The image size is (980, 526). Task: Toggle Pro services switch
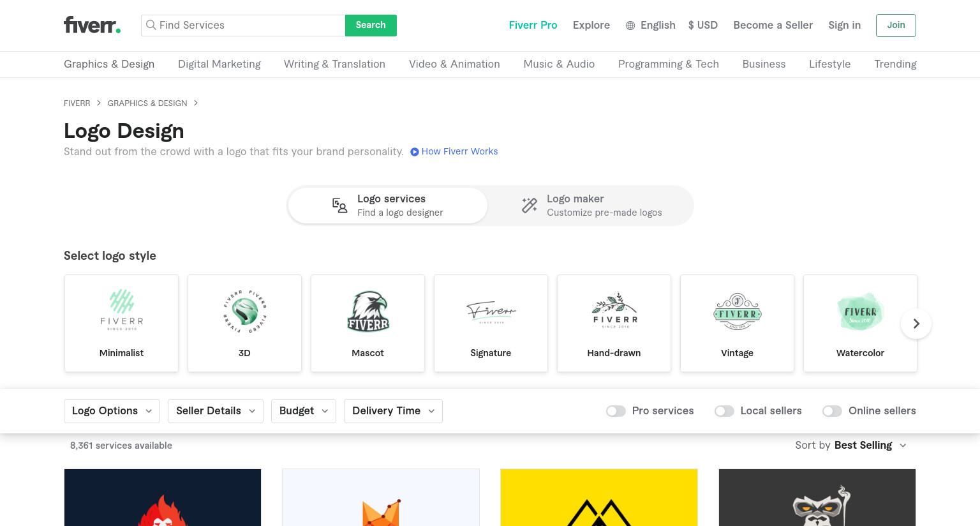pyautogui.click(x=616, y=411)
